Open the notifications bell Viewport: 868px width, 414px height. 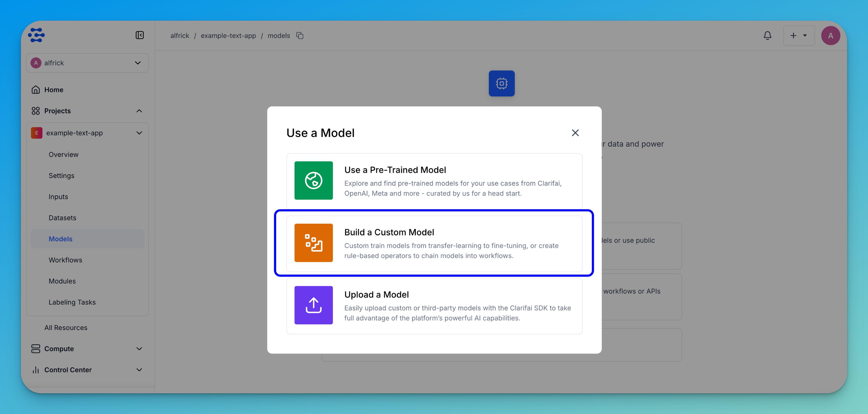[x=767, y=36]
